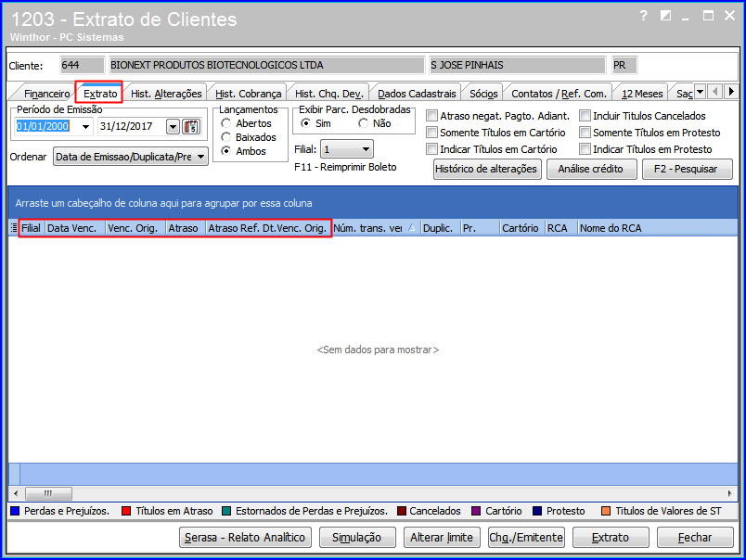Click the red Títulos em Atraso swatch
The width and height of the screenshot is (746, 560).
(x=126, y=511)
